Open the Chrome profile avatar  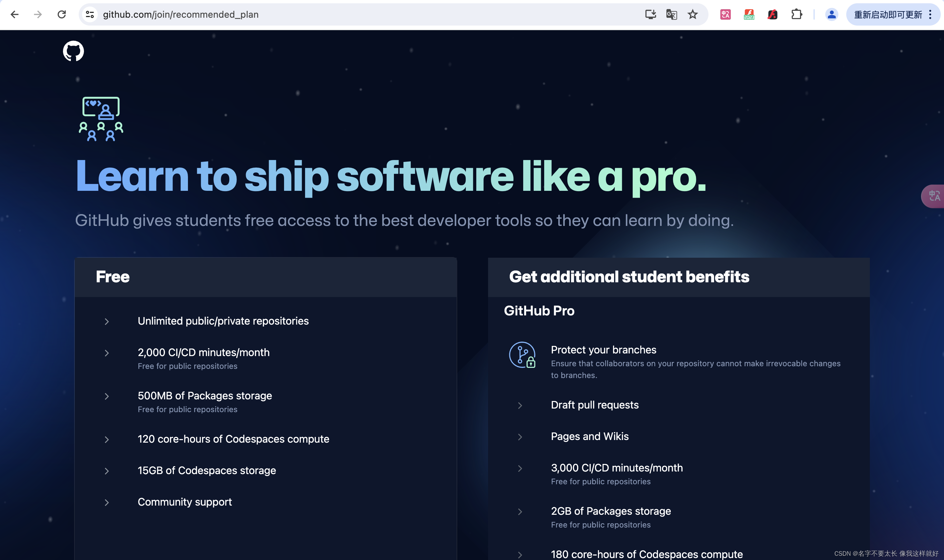point(831,14)
